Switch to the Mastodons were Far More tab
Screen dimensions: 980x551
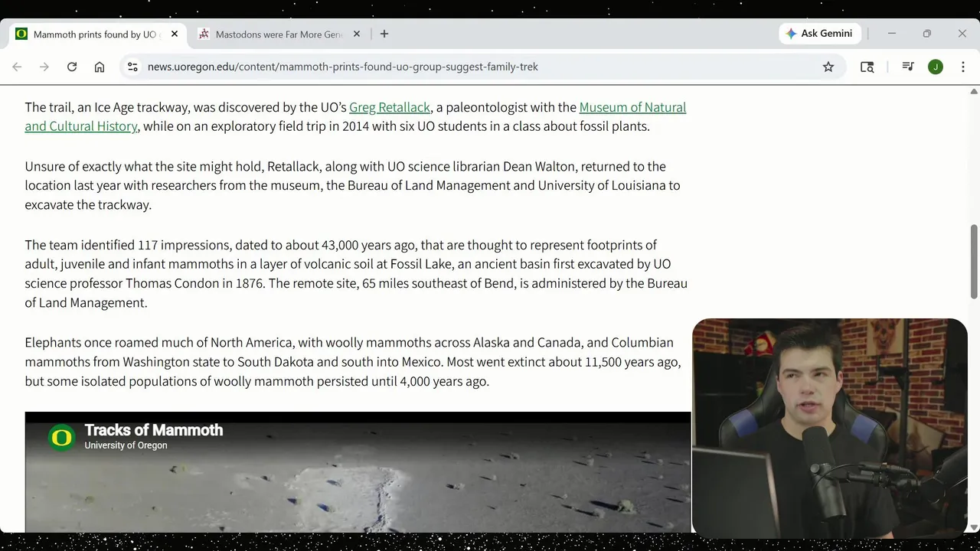(279, 34)
